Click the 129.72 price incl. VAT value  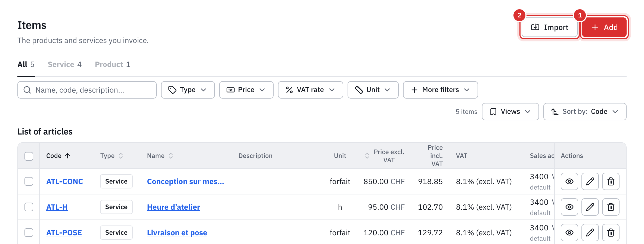(430, 233)
